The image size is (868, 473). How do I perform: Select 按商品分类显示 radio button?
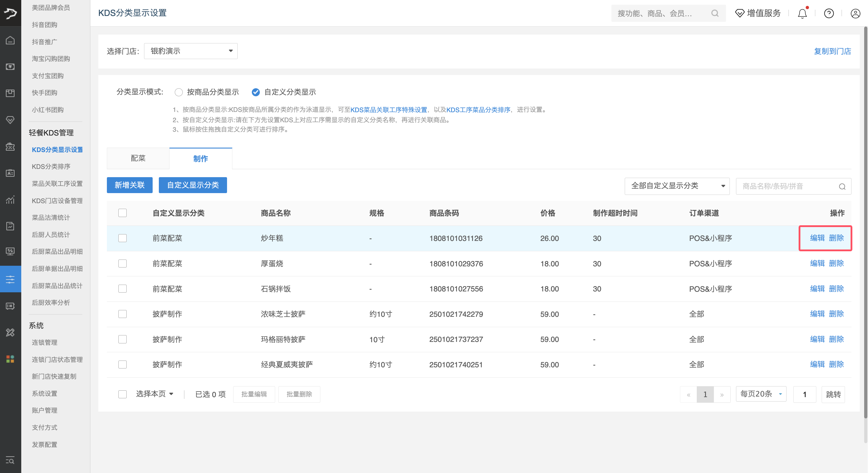coord(179,92)
